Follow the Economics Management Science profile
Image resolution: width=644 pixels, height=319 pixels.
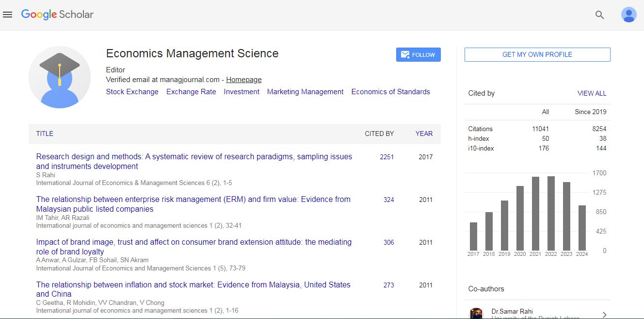click(x=418, y=55)
